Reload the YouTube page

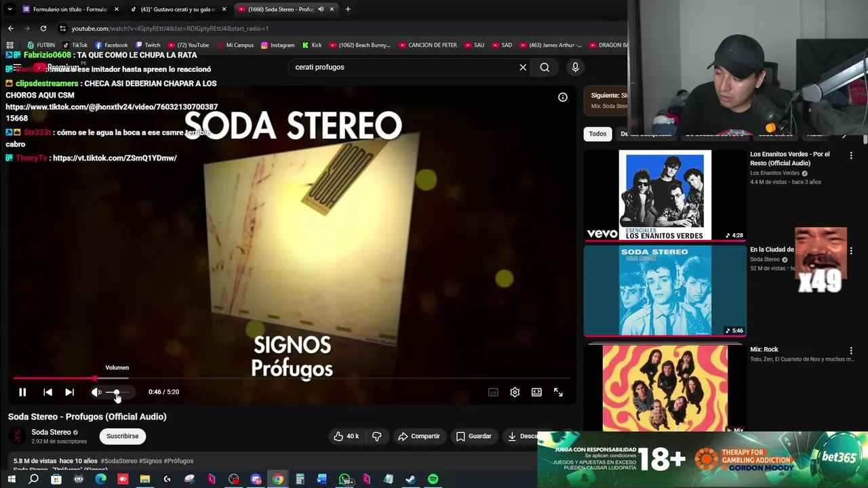(43, 28)
